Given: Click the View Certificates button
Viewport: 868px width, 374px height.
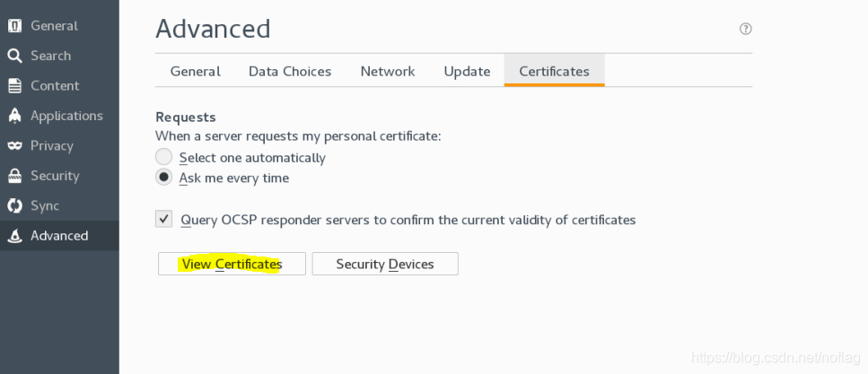Looking at the screenshot, I should pyautogui.click(x=232, y=264).
